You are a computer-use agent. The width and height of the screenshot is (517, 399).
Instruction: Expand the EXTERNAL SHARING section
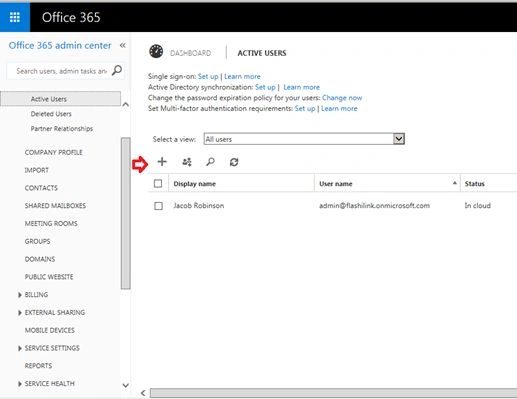20,313
